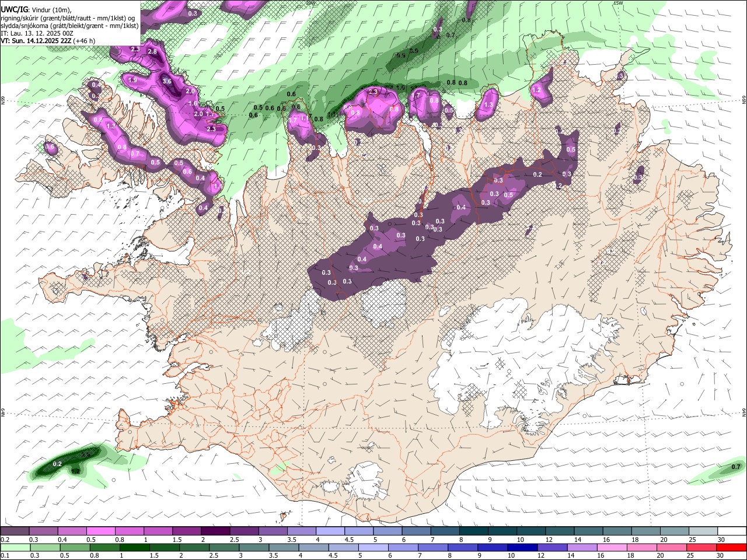Select the 18 swatch in the upper snow legend
The image size is (747, 560).
[x=645, y=531]
